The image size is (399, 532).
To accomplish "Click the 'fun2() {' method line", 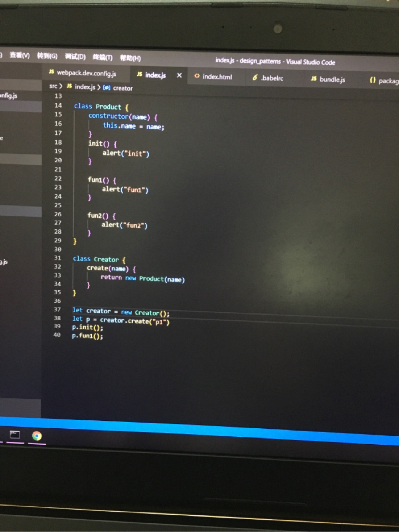I will click(102, 216).
